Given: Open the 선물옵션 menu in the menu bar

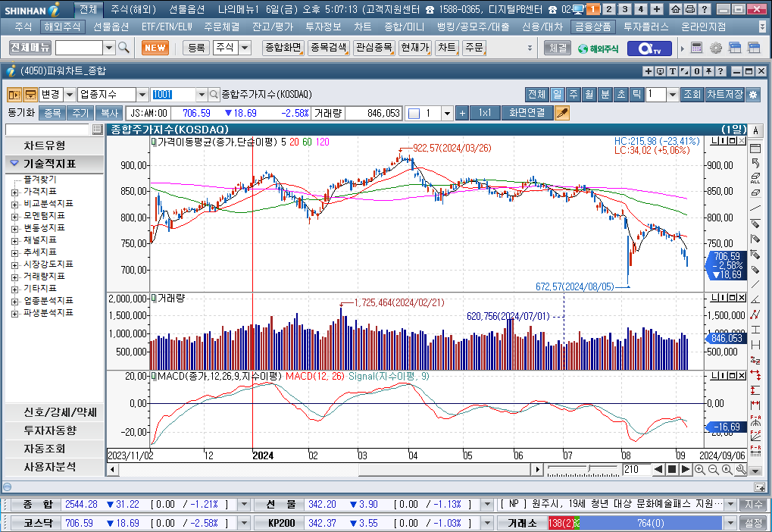Looking at the screenshot, I should (x=111, y=27).
